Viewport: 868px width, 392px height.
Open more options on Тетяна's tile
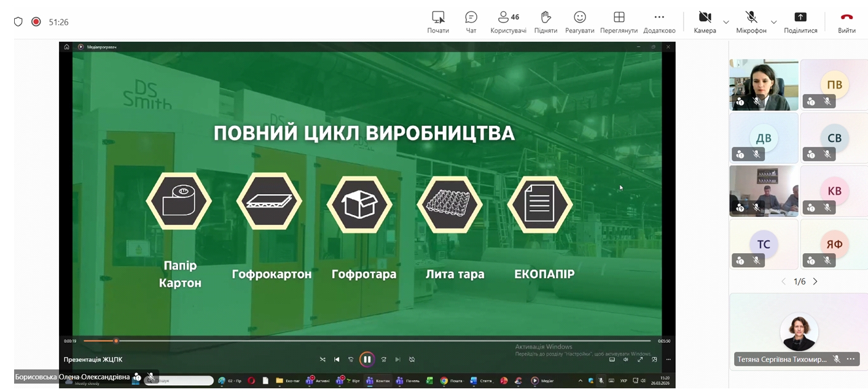pyautogui.click(x=851, y=359)
